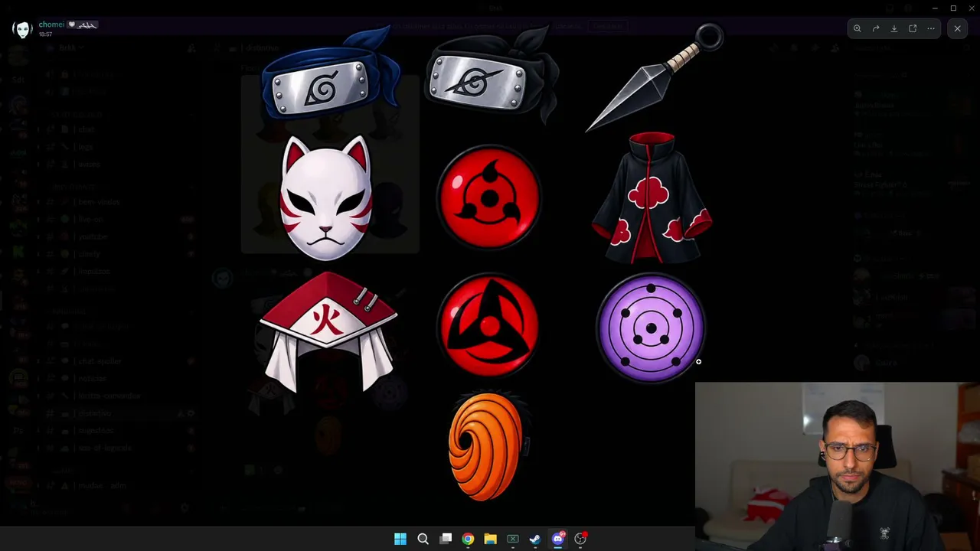Open OBS Studio from the taskbar
980x551 pixels.
(x=580, y=539)
